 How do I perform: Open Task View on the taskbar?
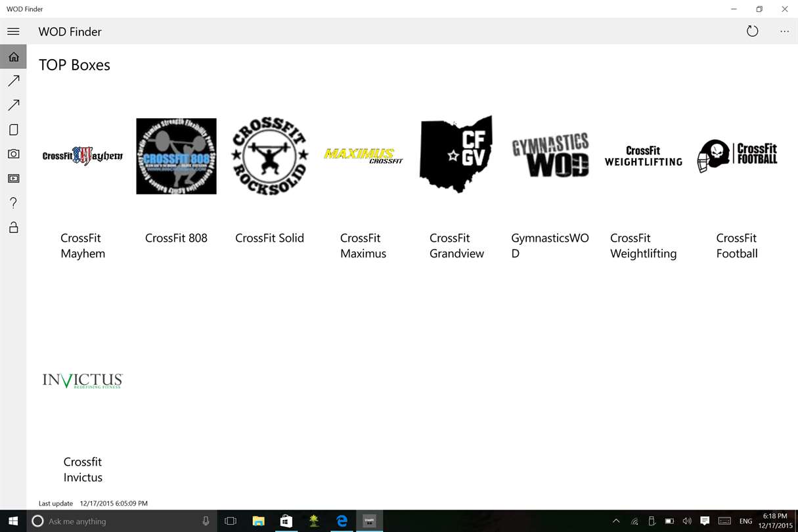[231, 521]
